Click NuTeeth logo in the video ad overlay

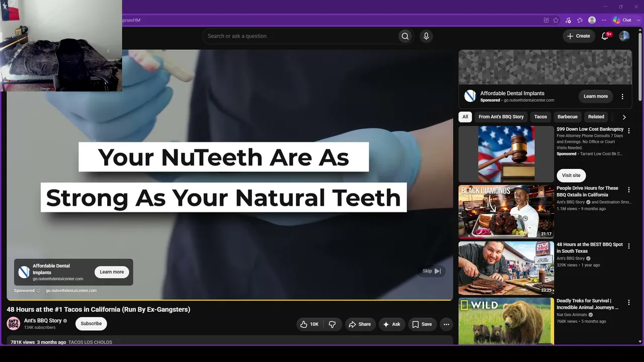point(24,272)
